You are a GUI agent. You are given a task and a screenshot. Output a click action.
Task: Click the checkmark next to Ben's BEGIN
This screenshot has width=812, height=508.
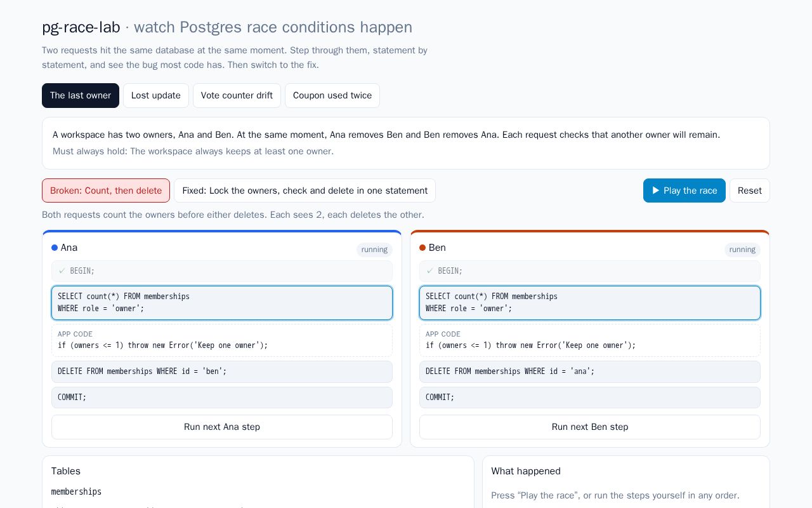point(430,271)
